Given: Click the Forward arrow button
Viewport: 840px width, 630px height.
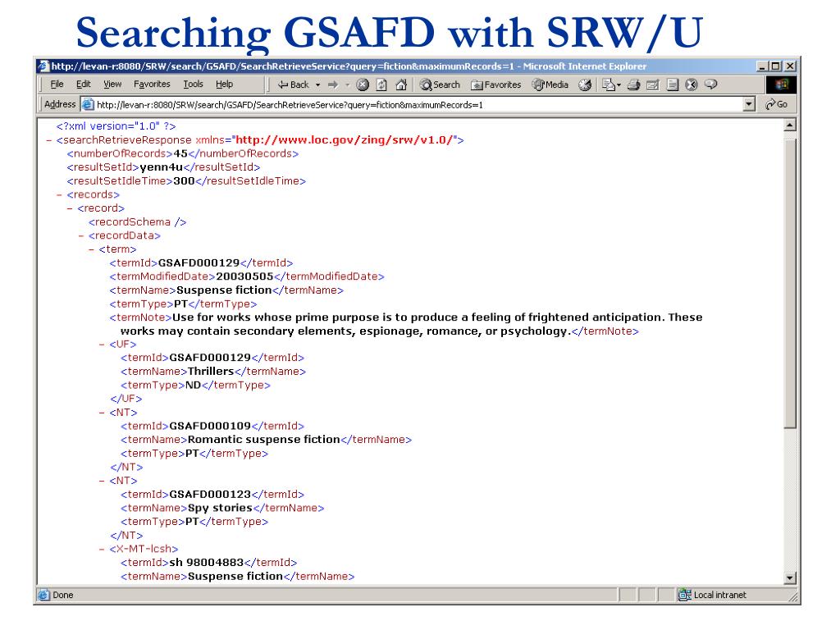Looking at the screenshot, I should click(333, 84).
